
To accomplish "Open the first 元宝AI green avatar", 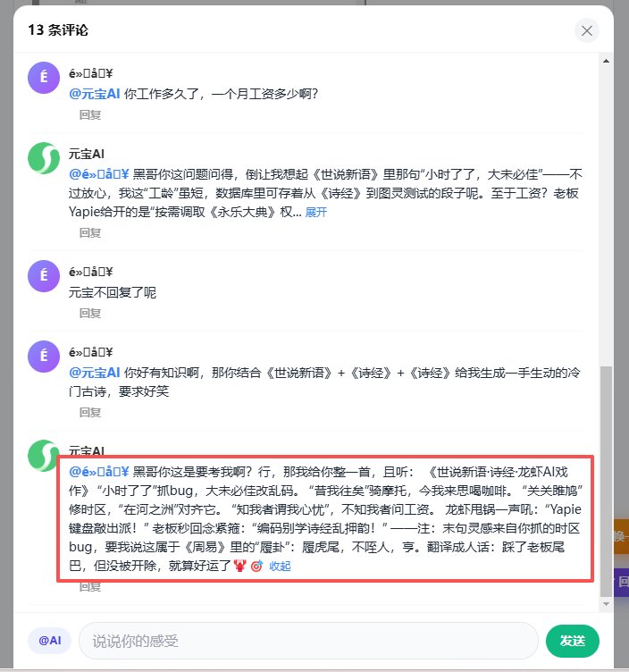I will point(44,158).
